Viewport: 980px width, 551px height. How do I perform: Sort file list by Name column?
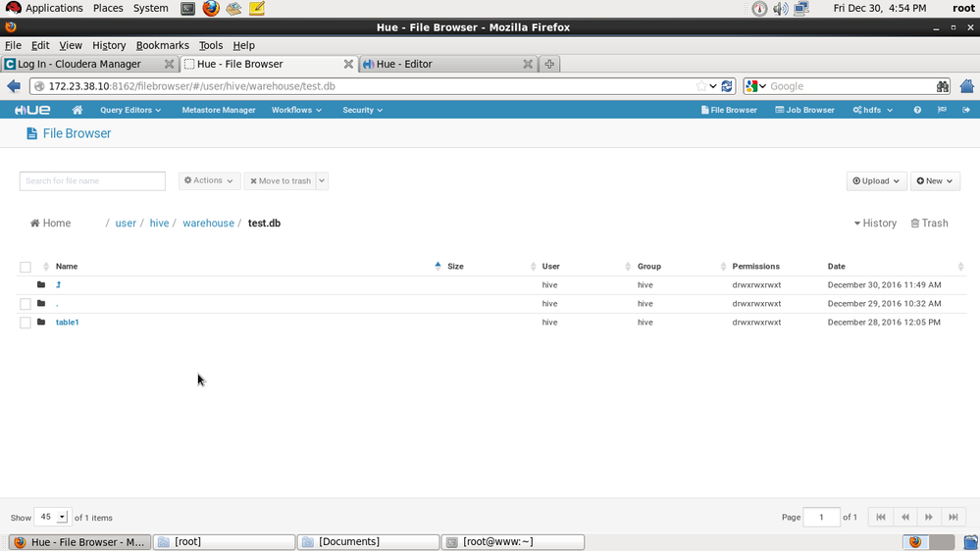67,266
